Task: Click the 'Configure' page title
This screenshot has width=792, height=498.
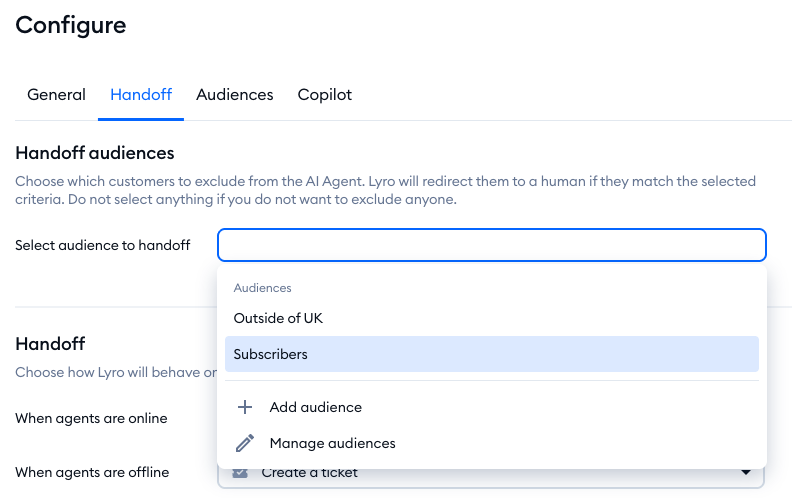Action: (x=71, y=25)
